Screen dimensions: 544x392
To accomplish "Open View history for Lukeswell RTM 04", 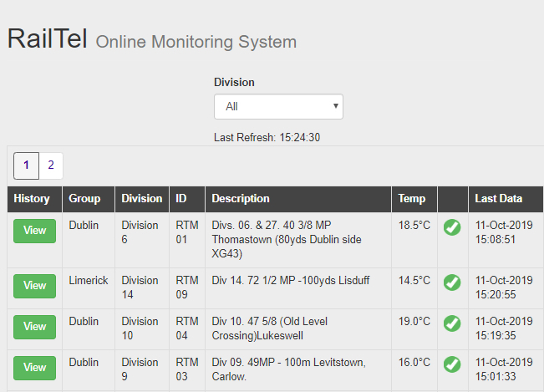I will pyautogui.click(x=34, y=327).
